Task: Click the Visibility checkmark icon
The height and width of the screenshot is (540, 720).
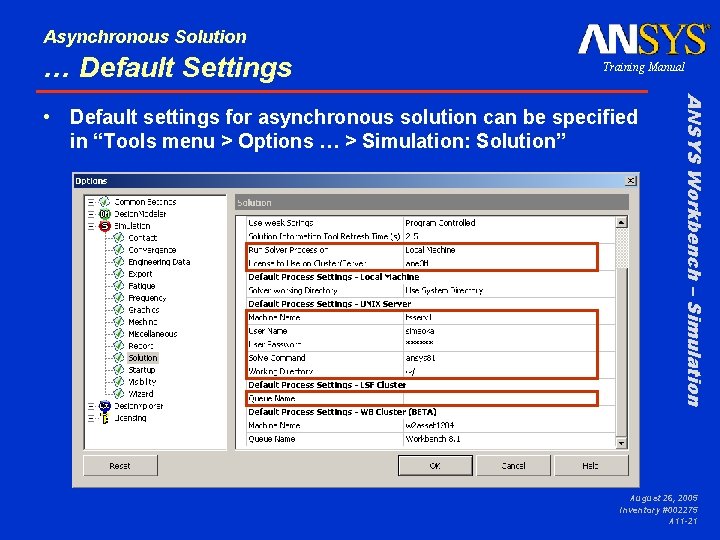Action: click(118, 381)
